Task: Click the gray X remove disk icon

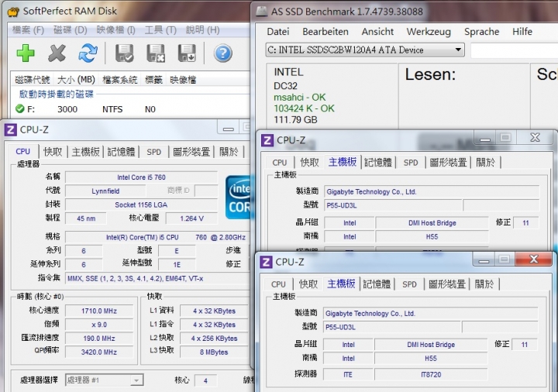Action: tap(57, 53)
